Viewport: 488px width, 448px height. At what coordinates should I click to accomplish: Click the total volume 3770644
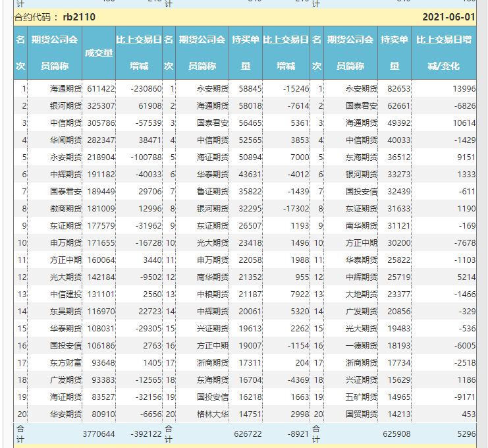[x=98, y=434]
